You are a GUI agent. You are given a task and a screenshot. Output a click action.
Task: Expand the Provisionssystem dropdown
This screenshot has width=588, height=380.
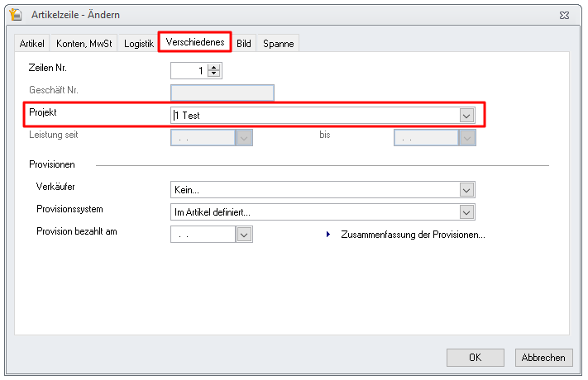tap(467, 212)
